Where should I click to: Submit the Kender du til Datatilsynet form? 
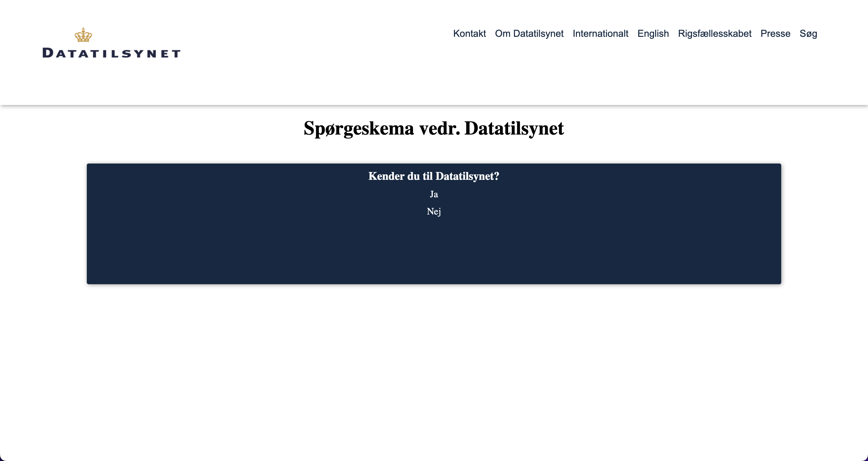(x=433, y=194)
